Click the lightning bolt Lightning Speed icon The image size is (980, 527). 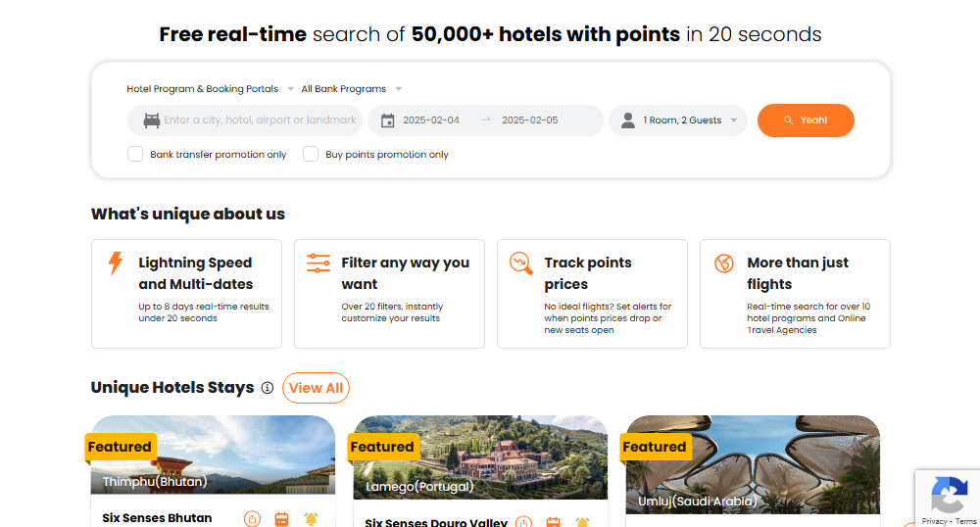(116, 263)
